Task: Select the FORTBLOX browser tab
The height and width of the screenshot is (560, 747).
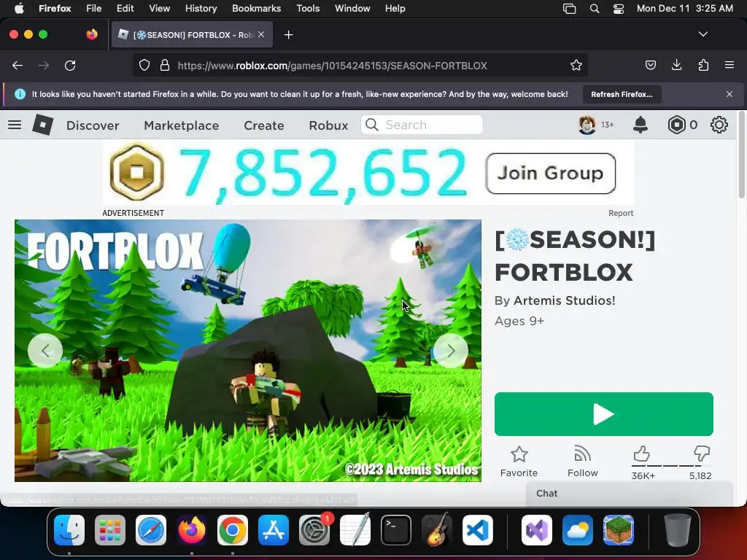Action: [192, 35]
